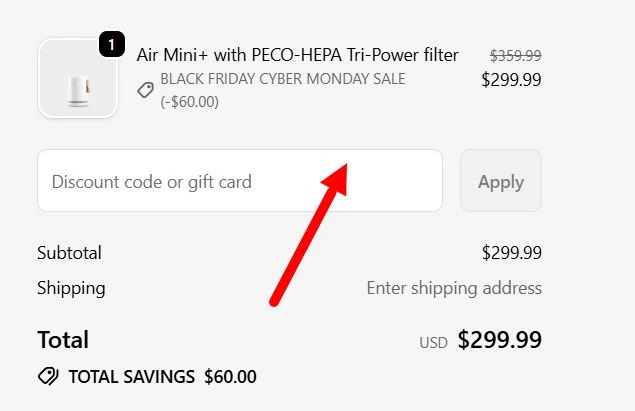Click the Total Savings tag icon
Screen dimensions: 635x411
click(x=47, y=377)
